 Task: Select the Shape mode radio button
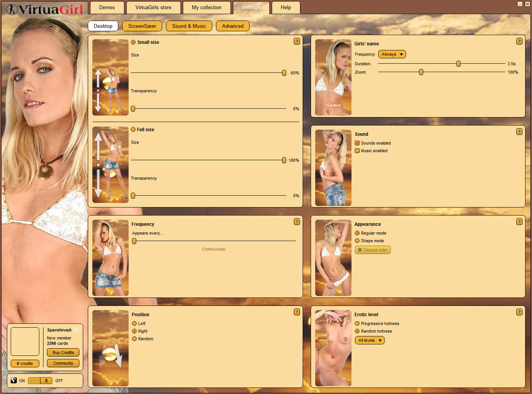[x=357, y=241]
